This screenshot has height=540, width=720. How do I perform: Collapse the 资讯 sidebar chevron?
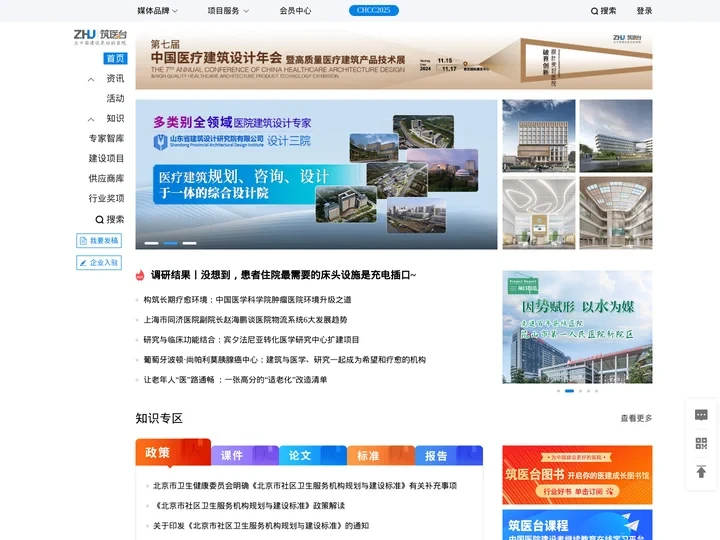tap(91, 79)
